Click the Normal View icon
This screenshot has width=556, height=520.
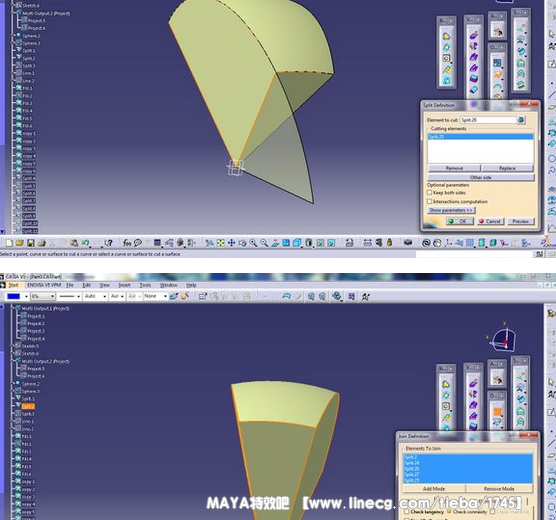click(275, 243)
